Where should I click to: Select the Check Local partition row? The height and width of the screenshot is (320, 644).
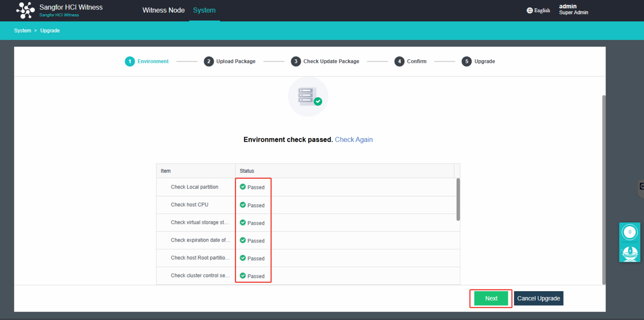(x=307, y=187)
